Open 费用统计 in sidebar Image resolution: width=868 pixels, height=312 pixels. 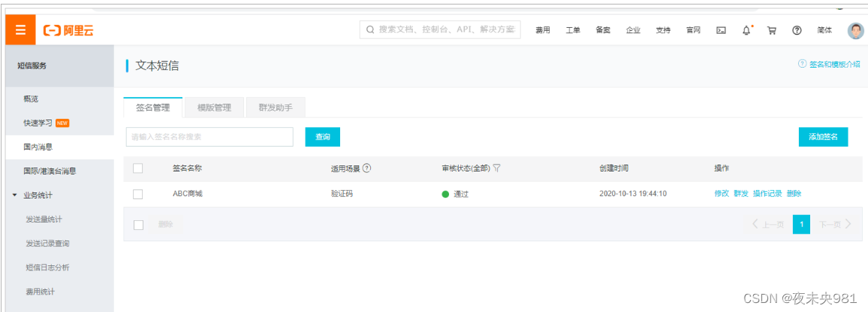click(x=40, y=292)
